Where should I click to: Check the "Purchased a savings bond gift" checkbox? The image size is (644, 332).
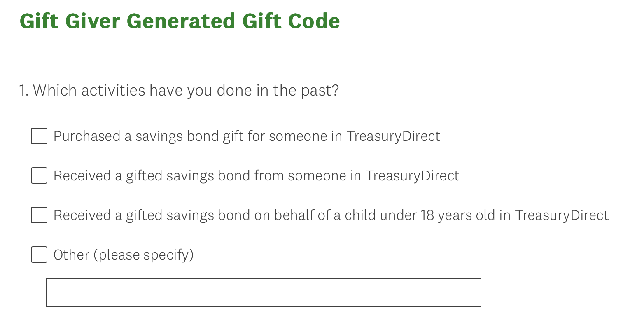click(39, 136)
